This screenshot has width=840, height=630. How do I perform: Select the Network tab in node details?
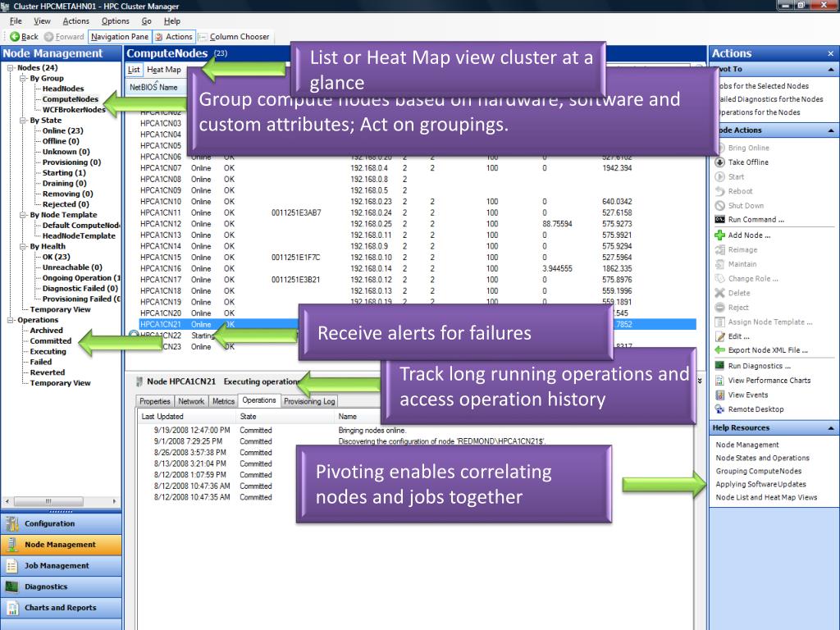coord(191,401)
